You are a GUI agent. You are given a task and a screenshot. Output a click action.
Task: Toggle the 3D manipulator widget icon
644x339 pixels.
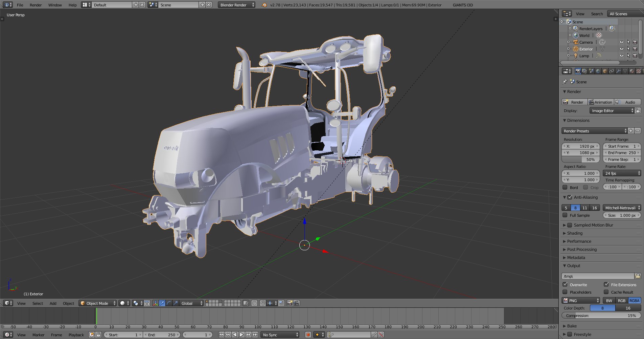[x=156, y=303]
